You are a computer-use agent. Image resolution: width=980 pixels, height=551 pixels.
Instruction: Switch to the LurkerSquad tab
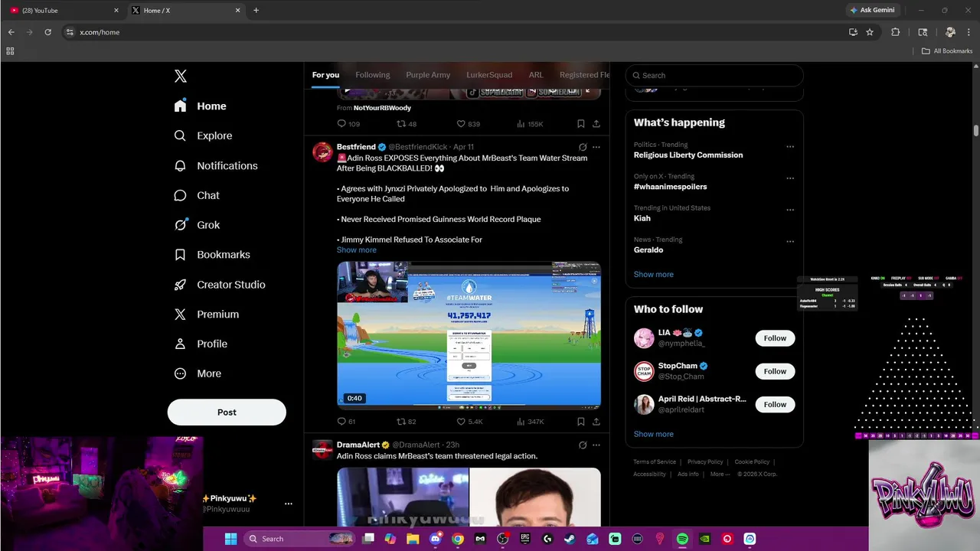[489, 75]
